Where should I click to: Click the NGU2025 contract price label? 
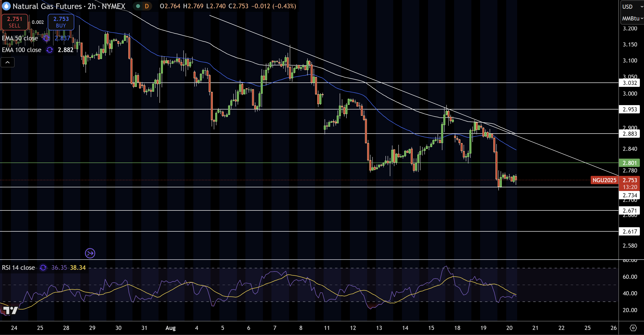pyautogui.click(x=604, y=180)
